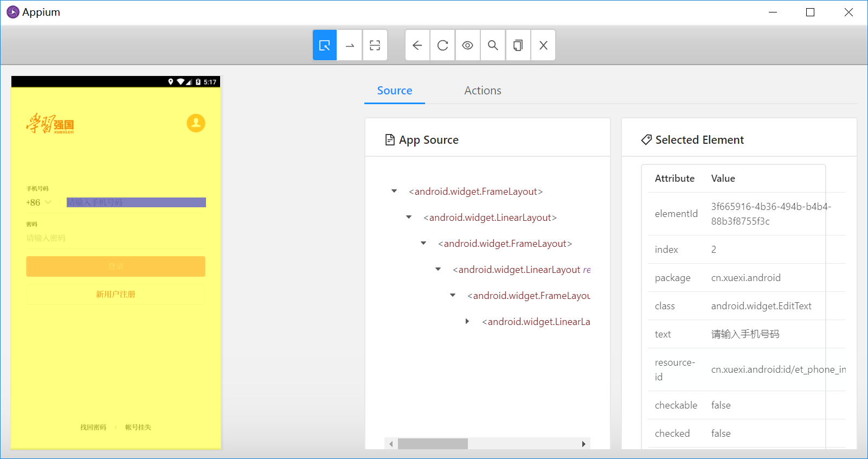Click the source panel horizontal scrollbar thumb
Screen dimensions: 868x459
pyautogui.click(x=433, y=444)
